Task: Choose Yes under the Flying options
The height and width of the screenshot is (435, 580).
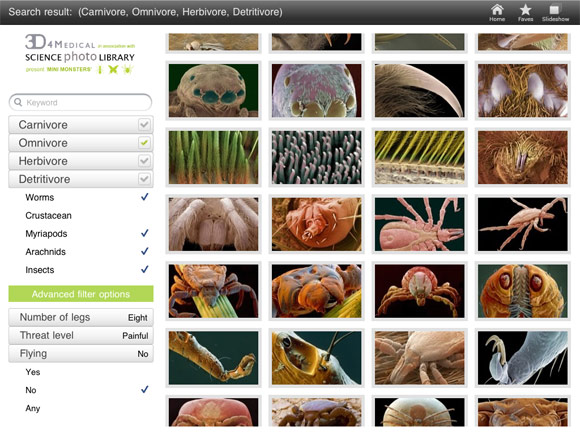Action: pos(33,372)
